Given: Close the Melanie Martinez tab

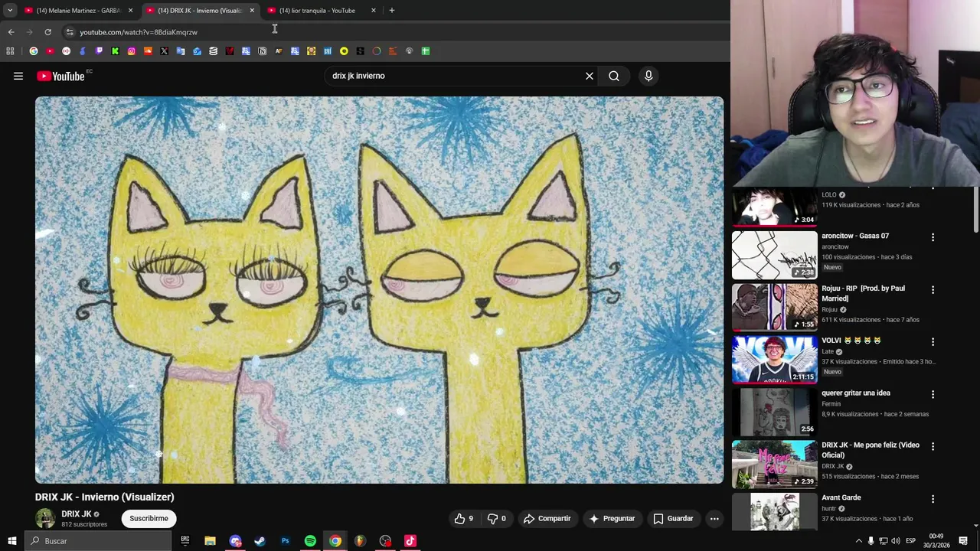Looking at the screenshot, I should click(x=130, y=11).
